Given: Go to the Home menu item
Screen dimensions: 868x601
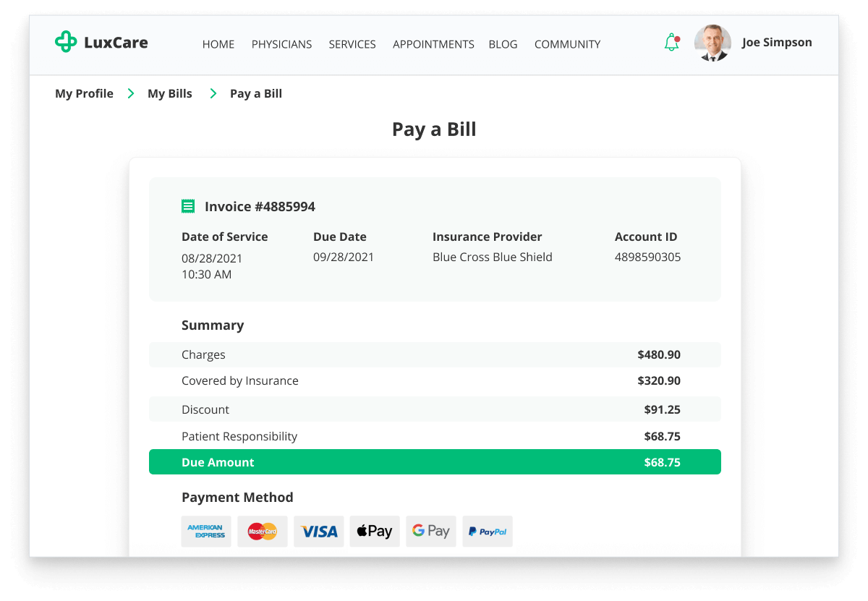Looking at the screenshot, I should click(x=218, y=44).
